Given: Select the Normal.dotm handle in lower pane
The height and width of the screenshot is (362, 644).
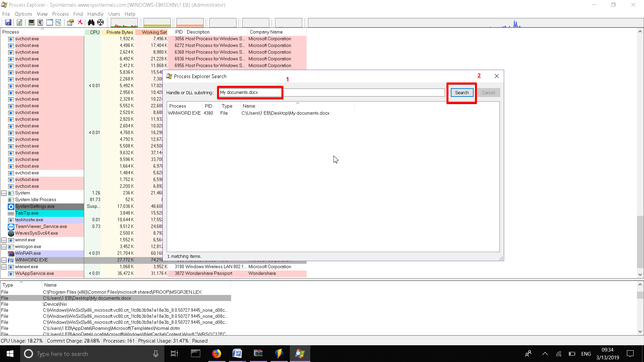Looking at the screenshot, I should point(115,328).
